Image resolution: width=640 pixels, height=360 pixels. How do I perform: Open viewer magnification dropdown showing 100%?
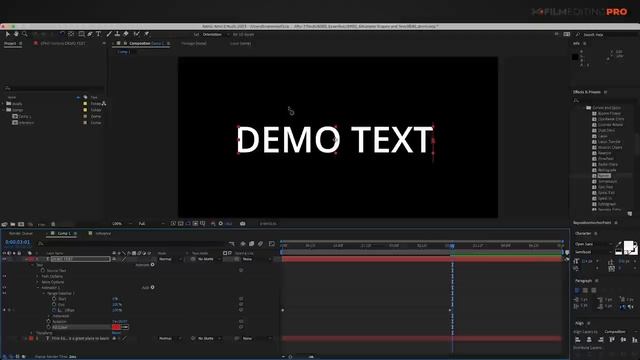122,224
